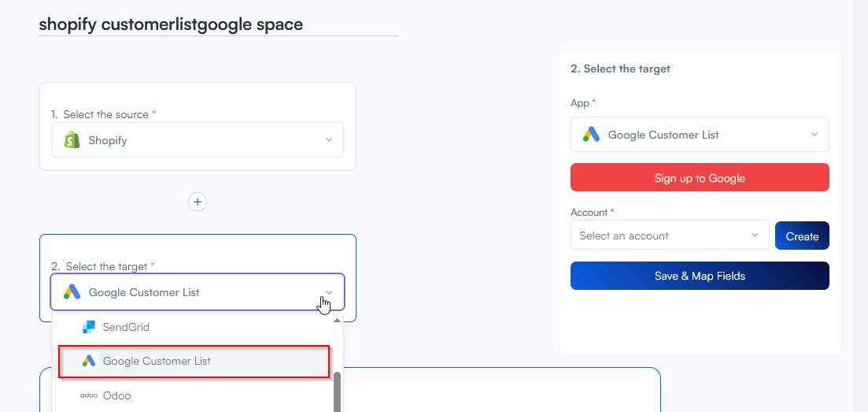868x412 pixels.
Task: Open the 'Select an account' dropdown
Action: (x=670, y=236)
